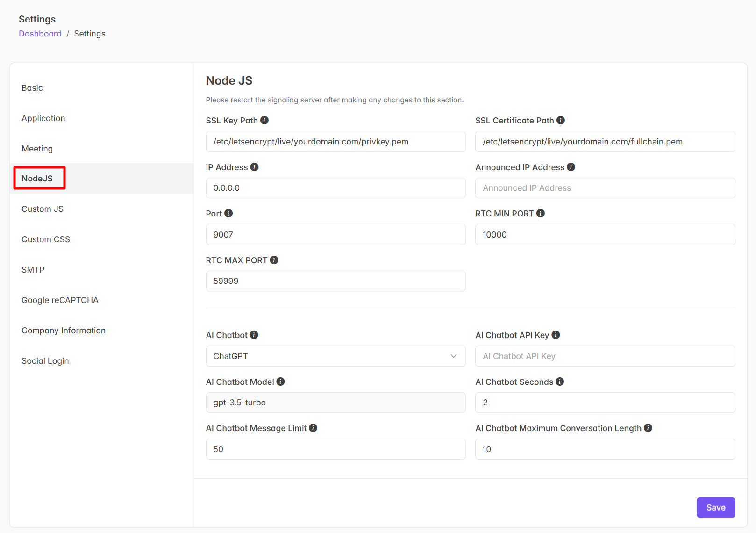
Task: Click the AI Chatbot Message Limit field
Action: (335, 449)
